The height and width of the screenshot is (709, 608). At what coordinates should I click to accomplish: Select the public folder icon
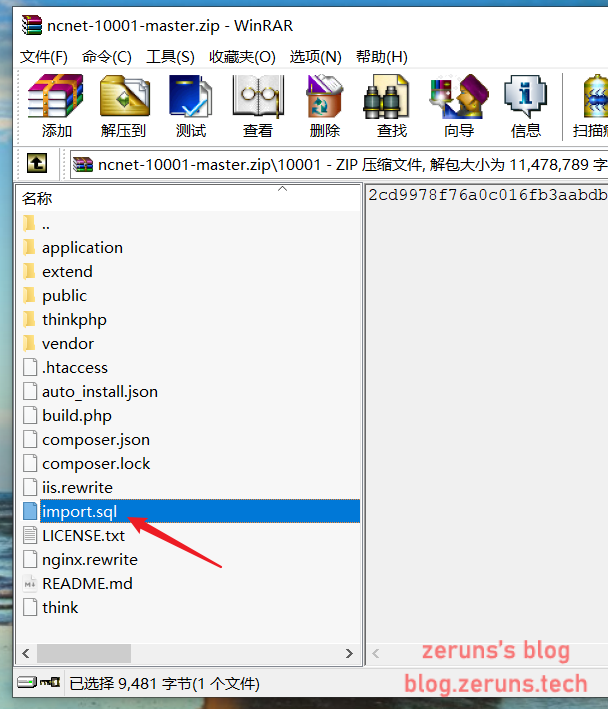29,295
